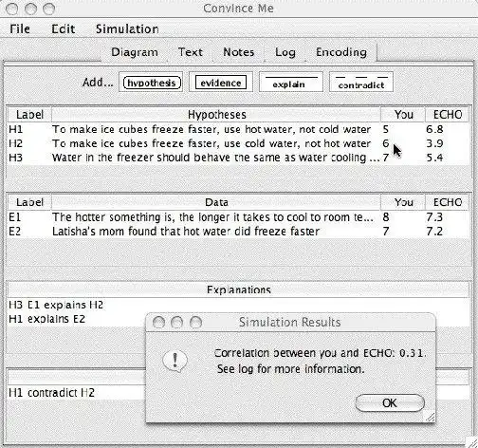Click the ECHO header in Data table
Image resolution: width=478 pixels, height=448 pixels.
(447, 202)
